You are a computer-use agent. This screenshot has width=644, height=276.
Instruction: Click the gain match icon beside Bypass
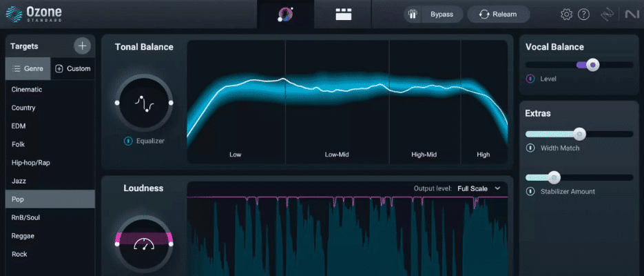click(413, 14)
